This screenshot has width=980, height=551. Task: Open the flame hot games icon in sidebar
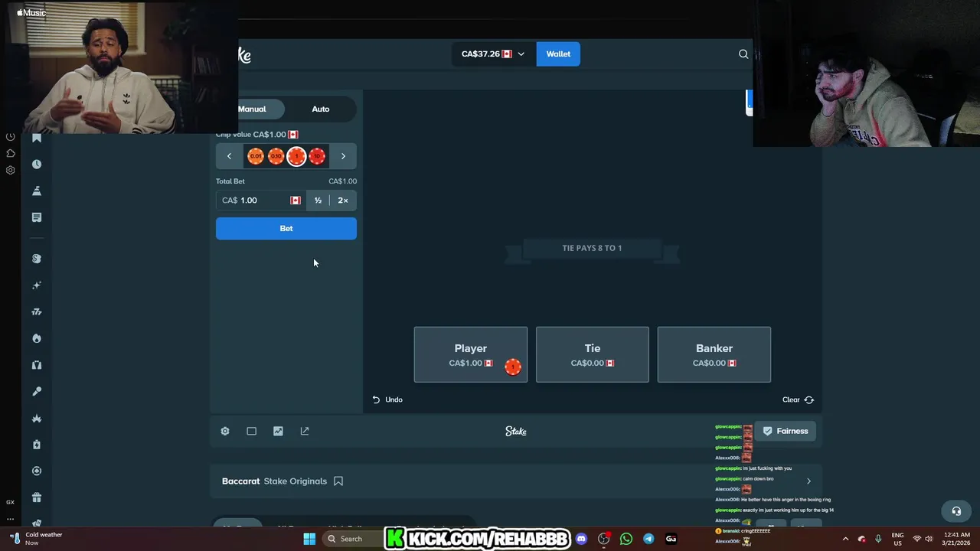click(37, 338)
